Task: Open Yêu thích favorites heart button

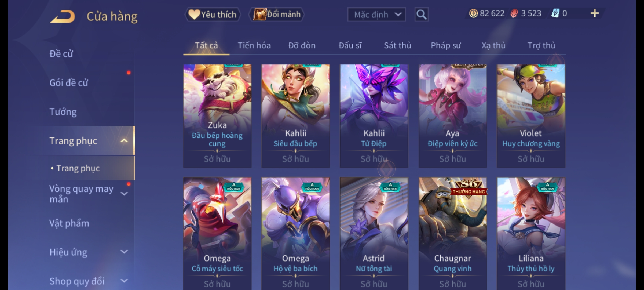Action: coord(213,15)
